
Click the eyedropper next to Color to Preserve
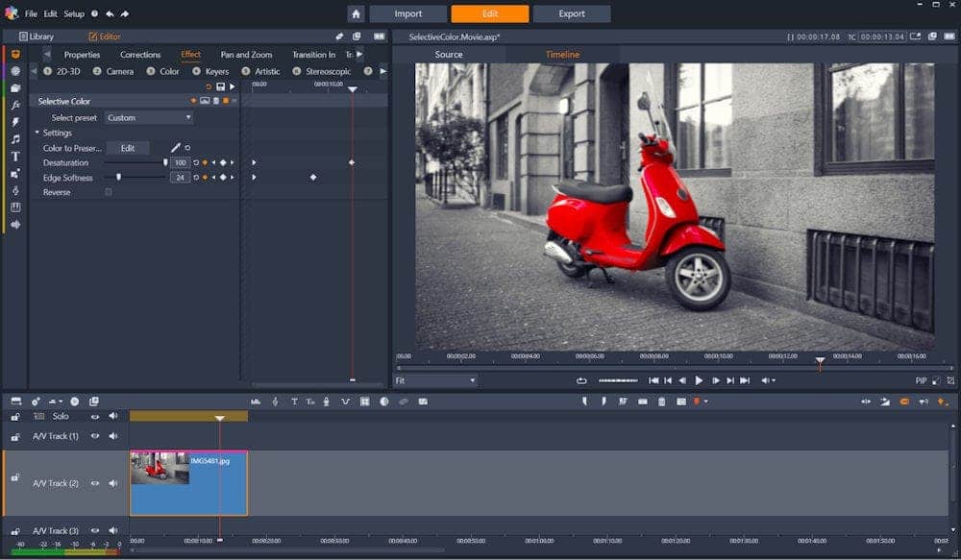pyautogui.click(x=175, y=148)
